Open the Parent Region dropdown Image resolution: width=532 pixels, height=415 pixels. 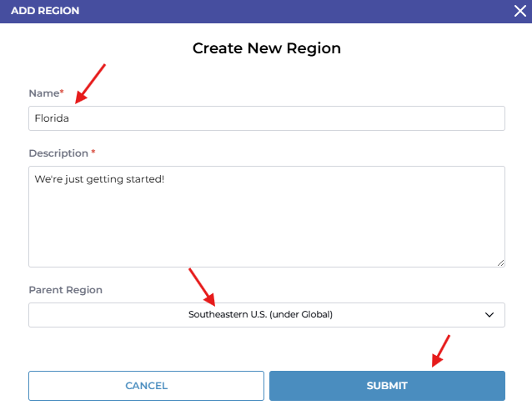[267, 315]
